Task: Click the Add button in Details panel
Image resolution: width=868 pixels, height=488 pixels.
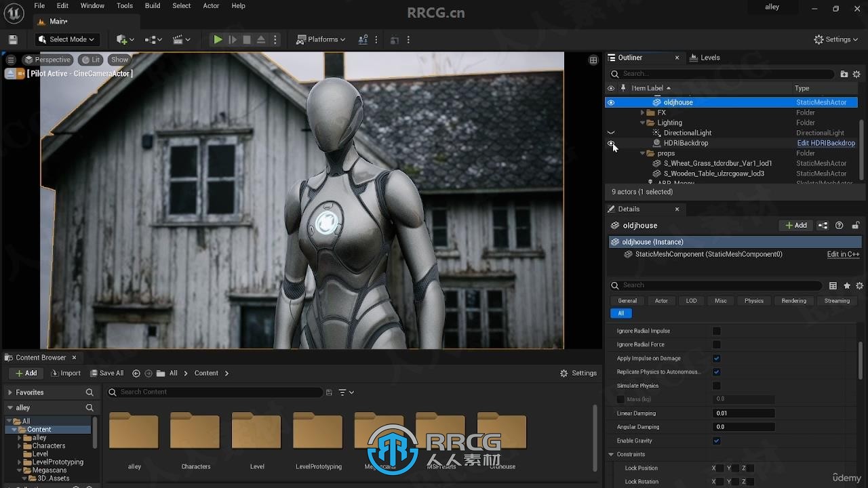Action: pyautogui.click(x=796, y=226)
